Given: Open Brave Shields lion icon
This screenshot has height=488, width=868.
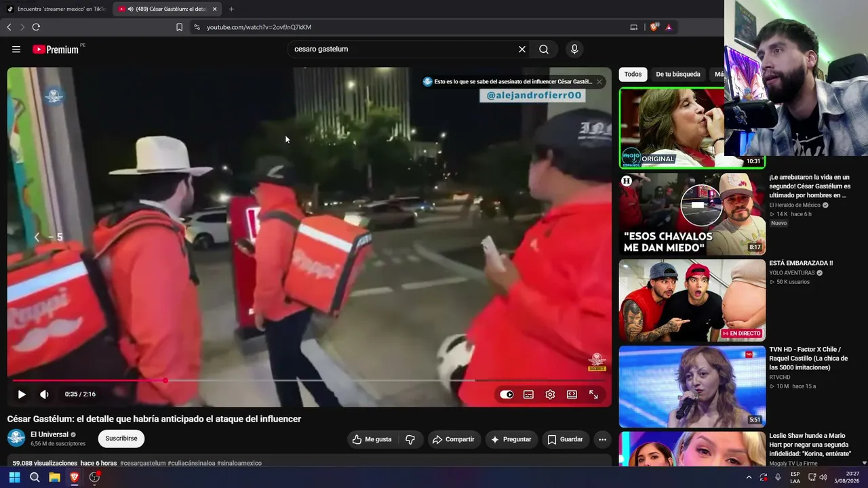Looking at the screenshot, I should click(x=654, y=27).
